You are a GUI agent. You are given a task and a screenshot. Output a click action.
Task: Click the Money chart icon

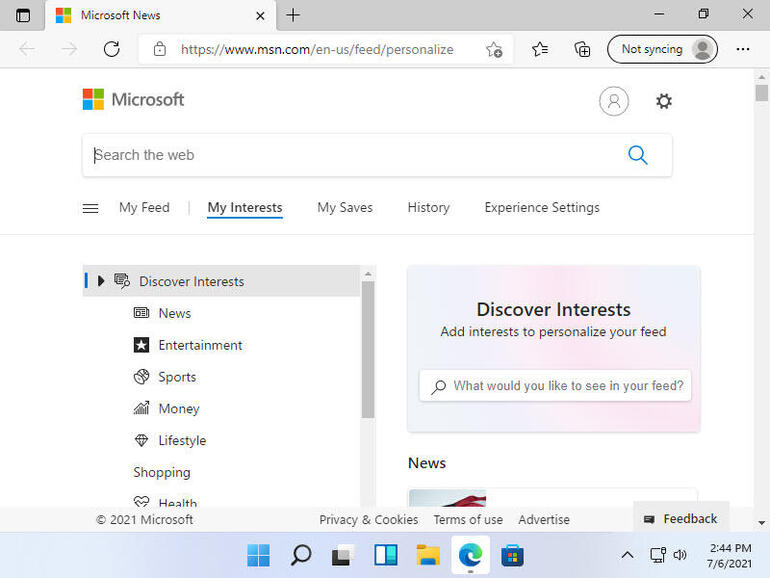pos(141,408)
